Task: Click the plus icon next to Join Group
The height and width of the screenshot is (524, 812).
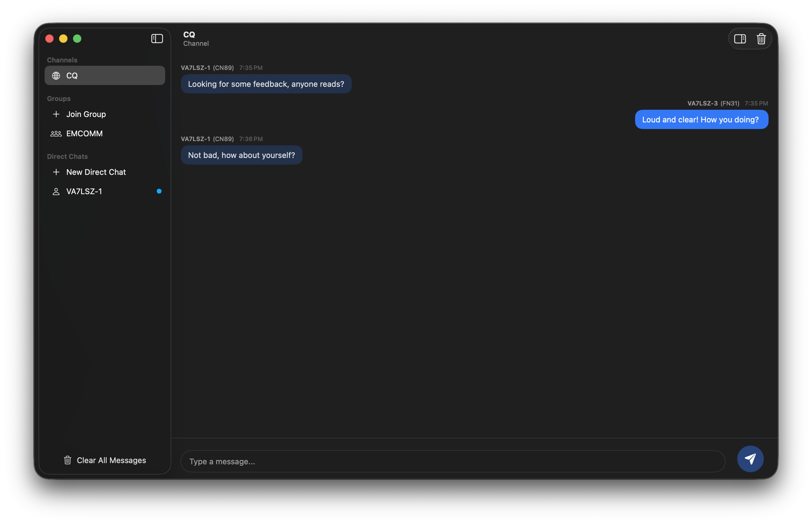Action: click(56, 114)
